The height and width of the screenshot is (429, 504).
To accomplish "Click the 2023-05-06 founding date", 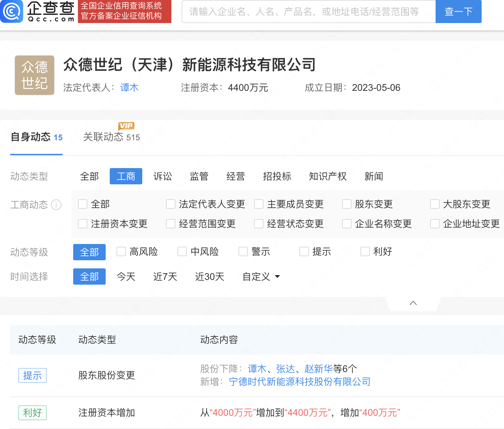I will tap(376, 87).
